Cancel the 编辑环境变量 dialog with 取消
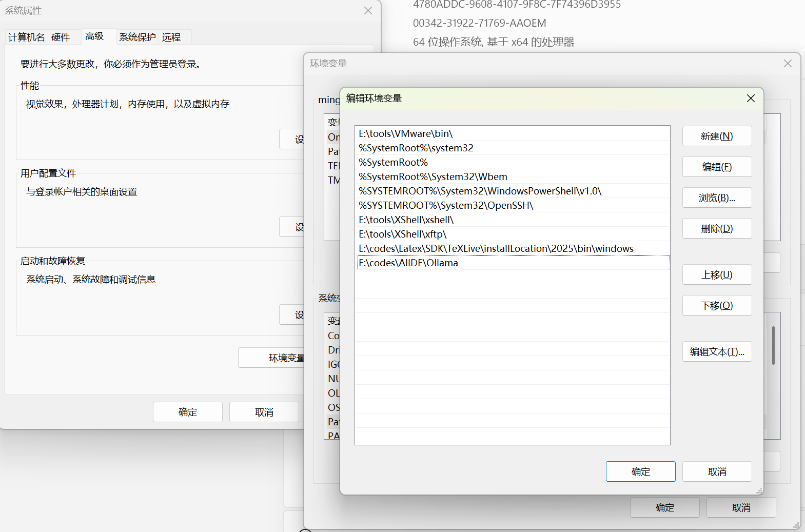The image size is (805, 532). pos(717,471)
